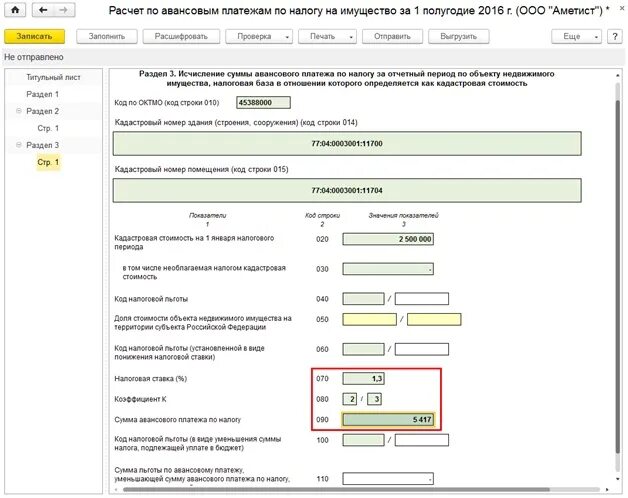Click the second field of line 060

pyautogui.click(x=422, y=349)
